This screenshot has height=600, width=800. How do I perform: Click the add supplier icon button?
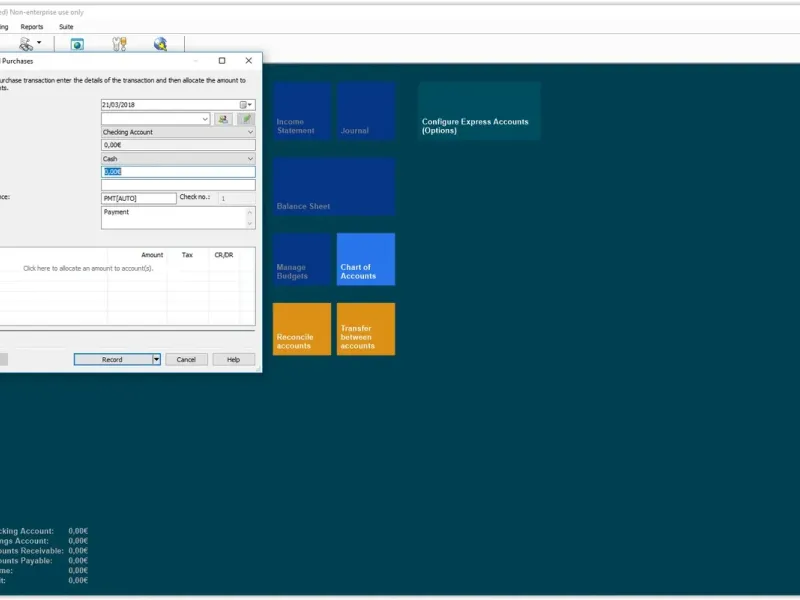[x=224, y=119]
